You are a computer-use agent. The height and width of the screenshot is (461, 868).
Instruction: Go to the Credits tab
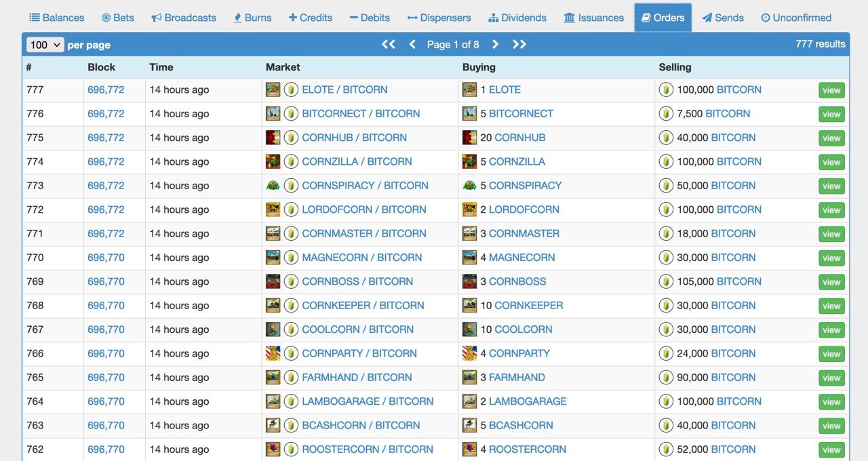(311, 18)
